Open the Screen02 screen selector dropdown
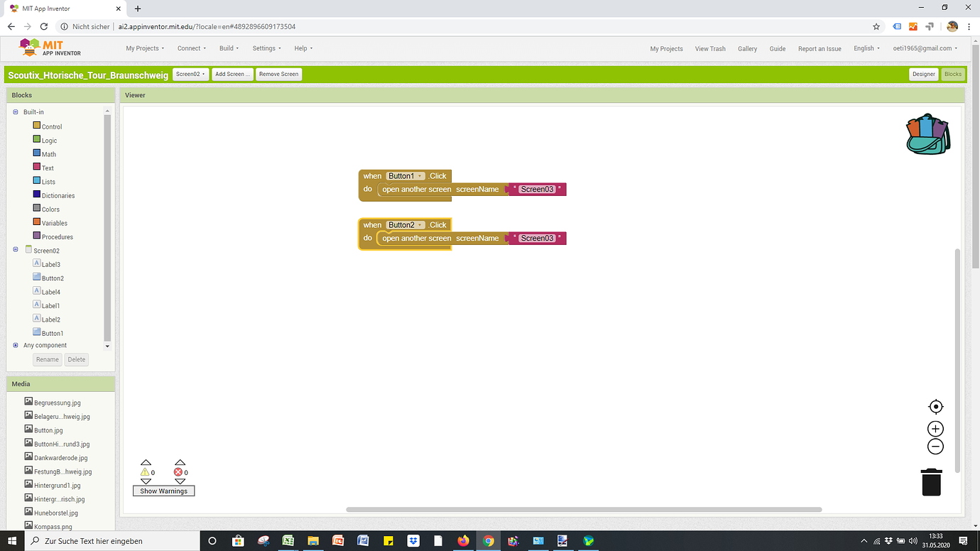Screen dimensions: 980x551 click(190, 74)
